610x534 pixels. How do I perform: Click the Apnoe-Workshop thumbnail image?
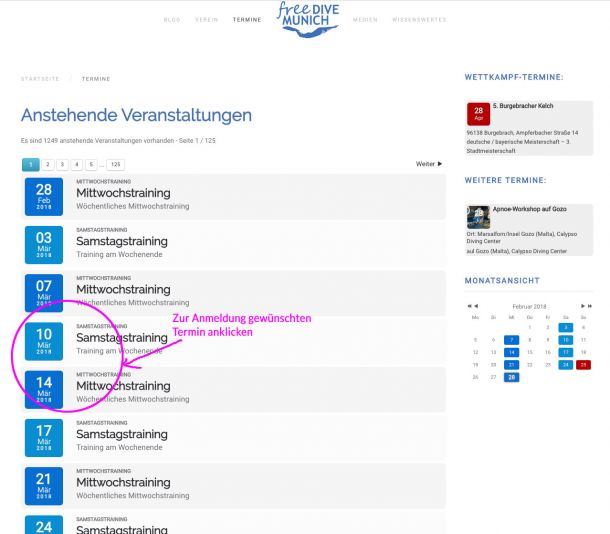(478, 216)
